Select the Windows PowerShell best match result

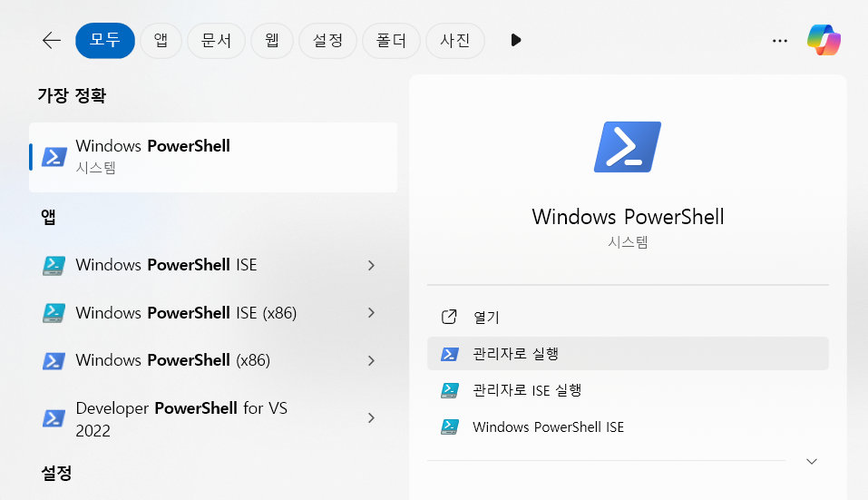click(213, 157)
